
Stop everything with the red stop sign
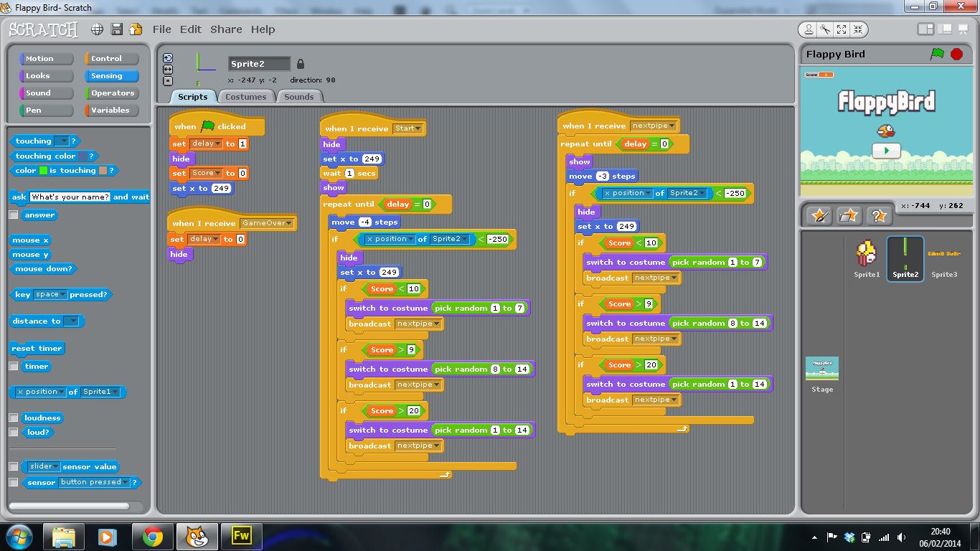(956, 54)
